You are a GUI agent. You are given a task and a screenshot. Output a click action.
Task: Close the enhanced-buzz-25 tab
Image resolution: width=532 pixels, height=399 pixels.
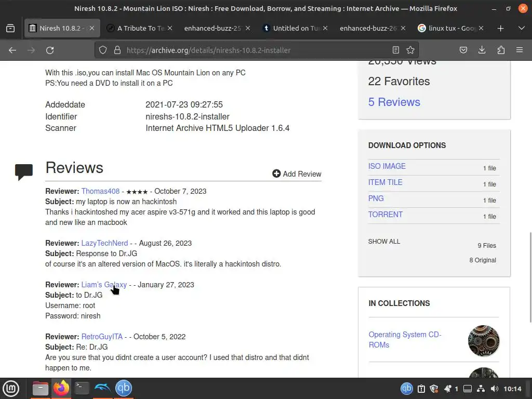pos(248,28)
